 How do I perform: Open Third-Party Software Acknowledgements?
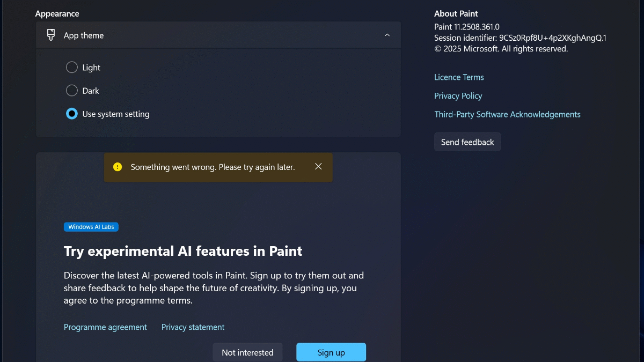tap(507, 115)
